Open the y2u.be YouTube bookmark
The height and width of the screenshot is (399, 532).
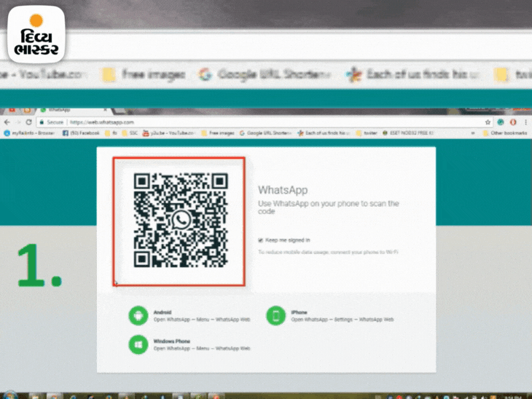click(x=168, y=133)
